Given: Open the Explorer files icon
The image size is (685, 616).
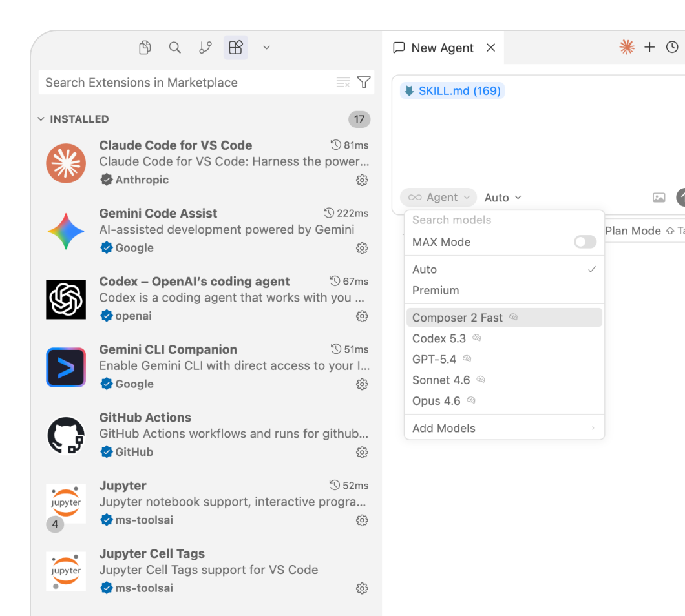Looking at the screenshot, I should [145, 47].
